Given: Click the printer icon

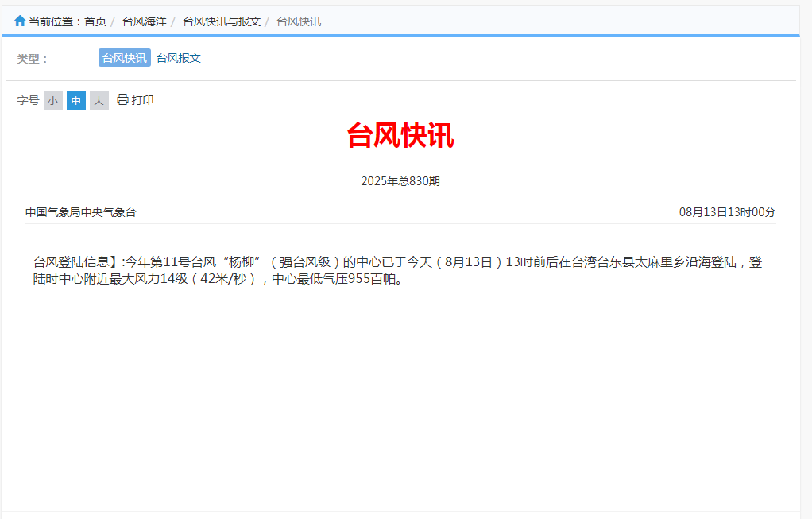Looking at the screenshot, I should click(x=122, y=99).
